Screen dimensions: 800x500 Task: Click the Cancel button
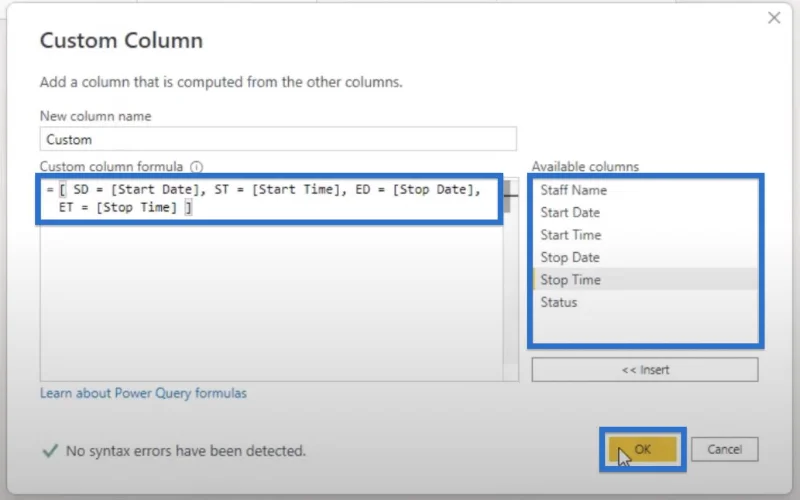[724, 449]
